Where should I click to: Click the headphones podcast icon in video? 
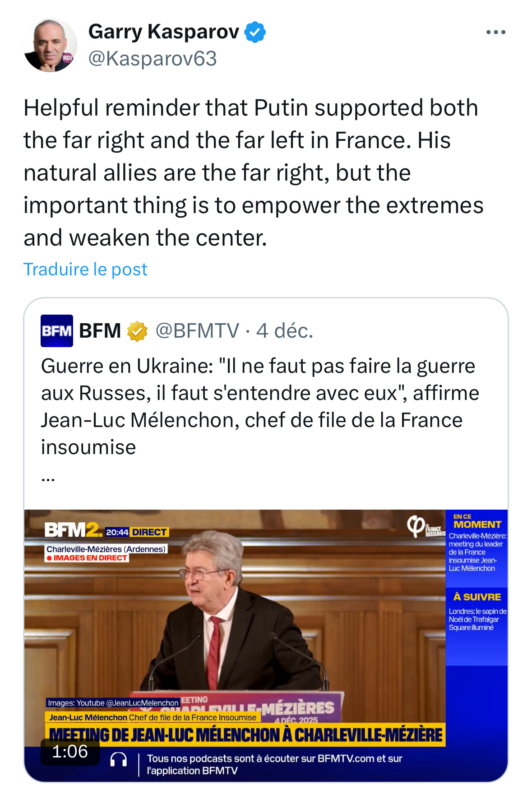(x=119, y=760)
